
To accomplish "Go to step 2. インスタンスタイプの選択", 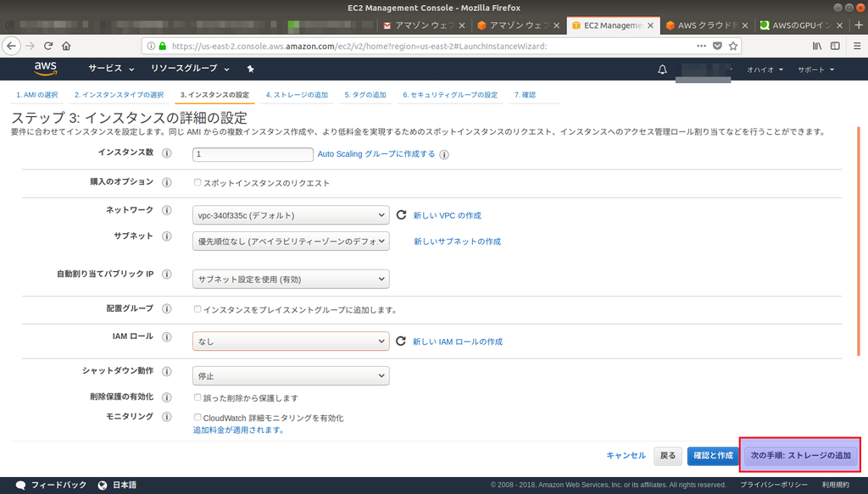I will click(x=119, y=95).
